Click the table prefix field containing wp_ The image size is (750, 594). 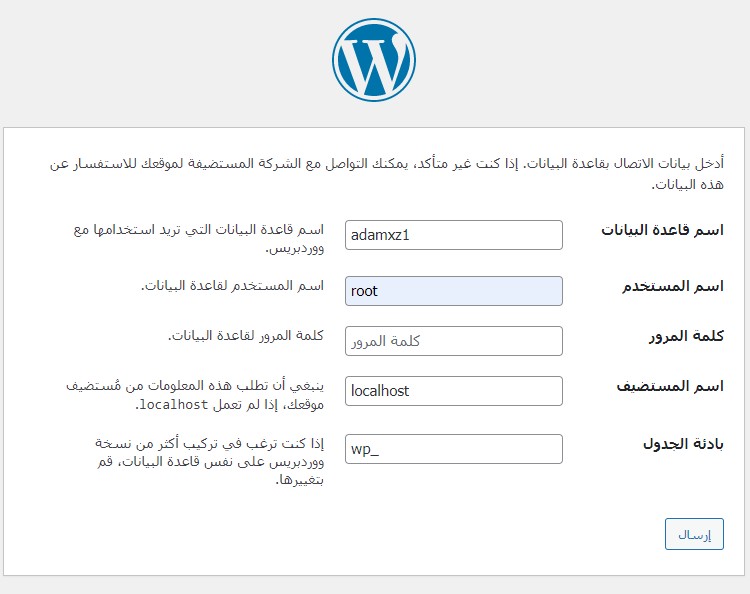click(453, 449)
